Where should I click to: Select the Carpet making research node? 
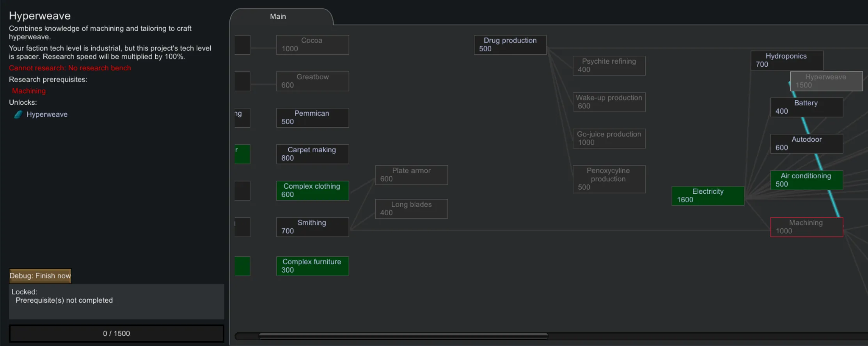312,154
